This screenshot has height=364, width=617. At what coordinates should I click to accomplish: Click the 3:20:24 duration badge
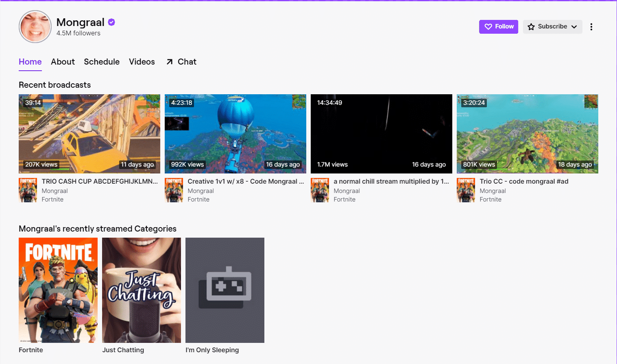pyautogui.click(x=474, y=103)
